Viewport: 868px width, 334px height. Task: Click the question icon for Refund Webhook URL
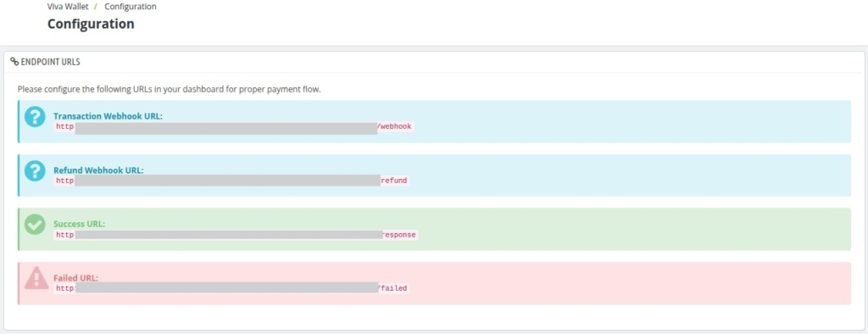tap(35, 170)
